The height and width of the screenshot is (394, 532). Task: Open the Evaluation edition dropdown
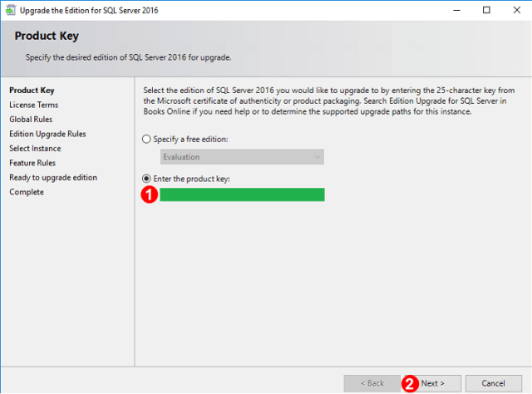point(242,157)
